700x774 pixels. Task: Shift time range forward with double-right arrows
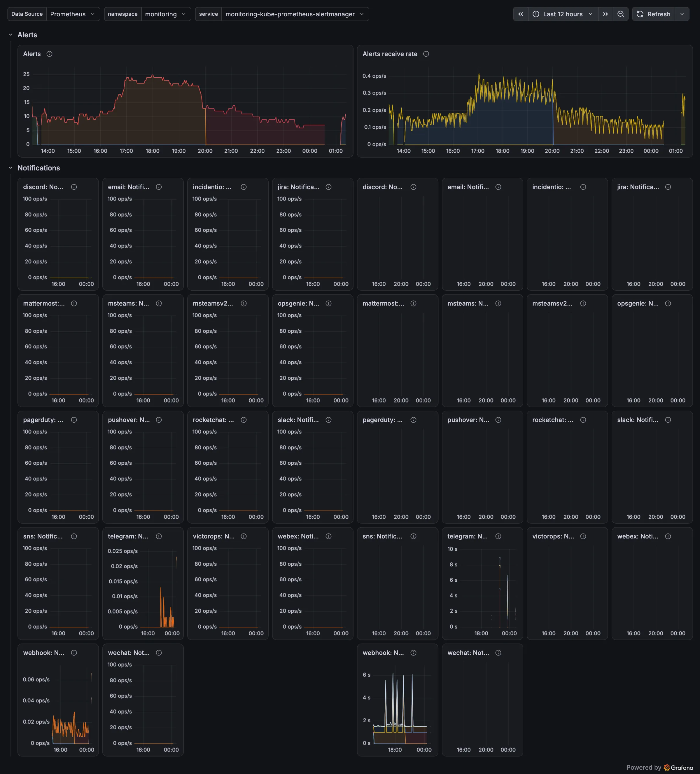605,14
